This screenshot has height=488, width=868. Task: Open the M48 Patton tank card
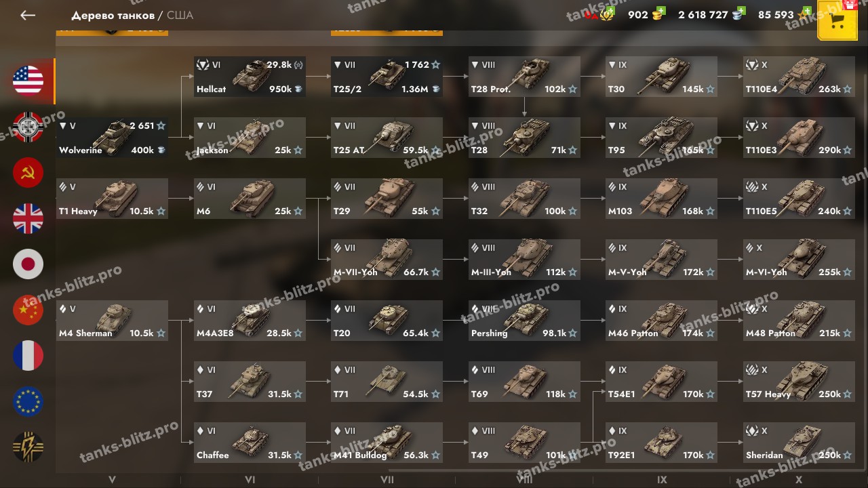point(799,321)
